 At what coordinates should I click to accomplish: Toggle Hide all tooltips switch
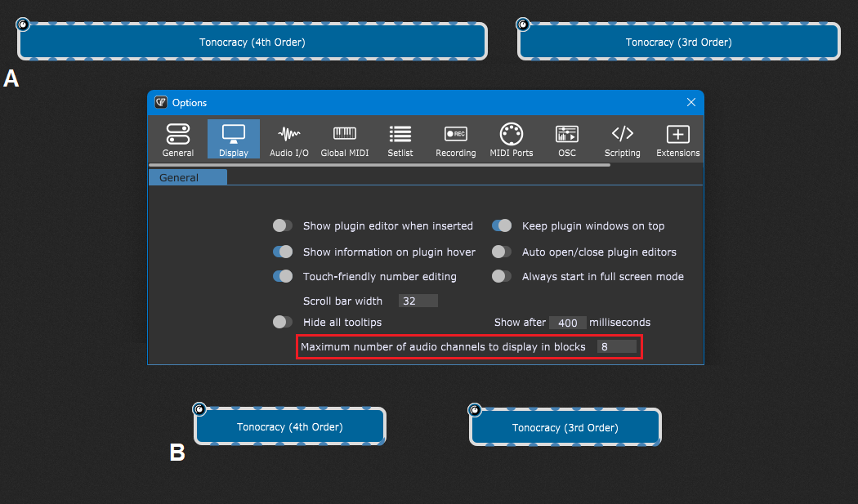tap(283, 322)
